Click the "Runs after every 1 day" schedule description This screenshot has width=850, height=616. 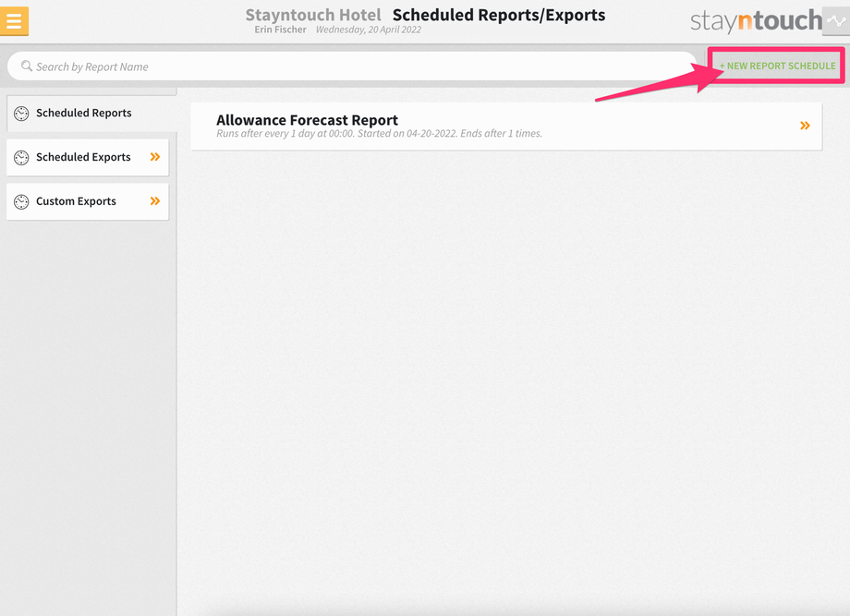click(x=379, y=133)
